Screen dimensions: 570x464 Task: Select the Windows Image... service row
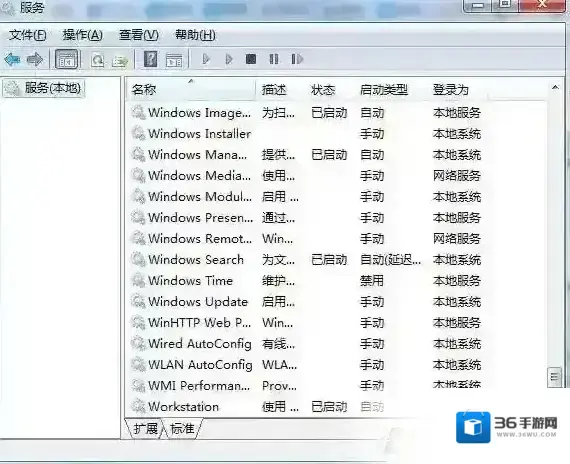pyautogui.click(x=306, y=113)
